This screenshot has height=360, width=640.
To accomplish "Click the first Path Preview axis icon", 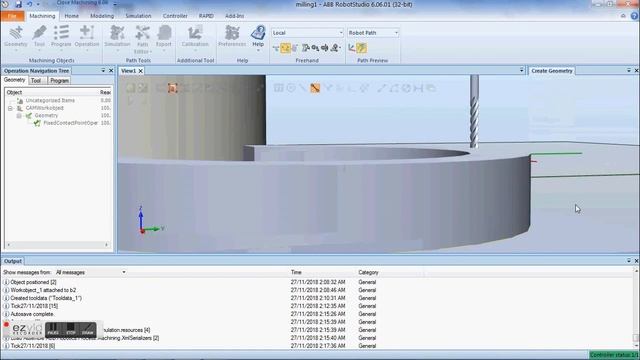I will pos(351,48).
